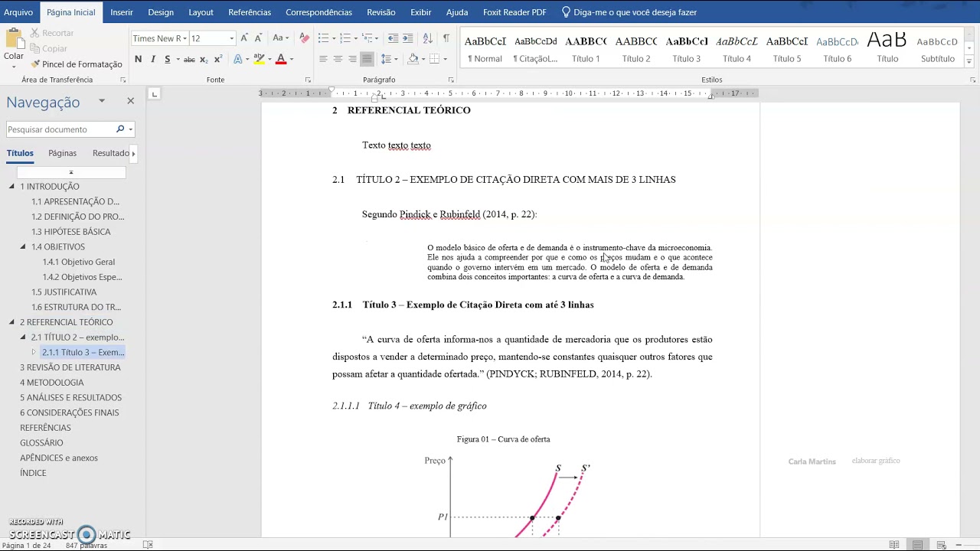Click search magnifier in navigation pane

(x=120, y=129)
